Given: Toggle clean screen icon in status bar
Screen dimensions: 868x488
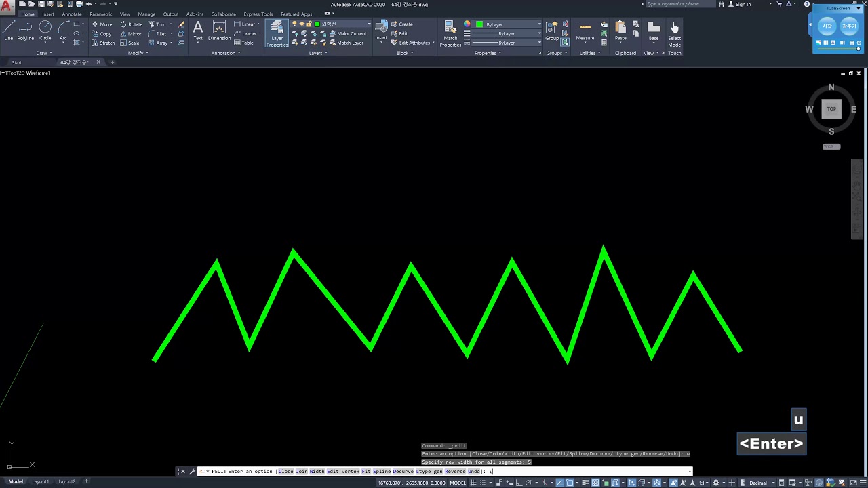Looking at the screenshot, I should 853,483.
